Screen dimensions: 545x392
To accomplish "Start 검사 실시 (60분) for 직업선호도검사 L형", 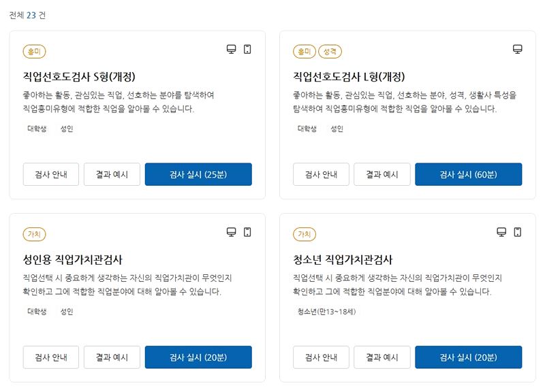I will 468,174.
